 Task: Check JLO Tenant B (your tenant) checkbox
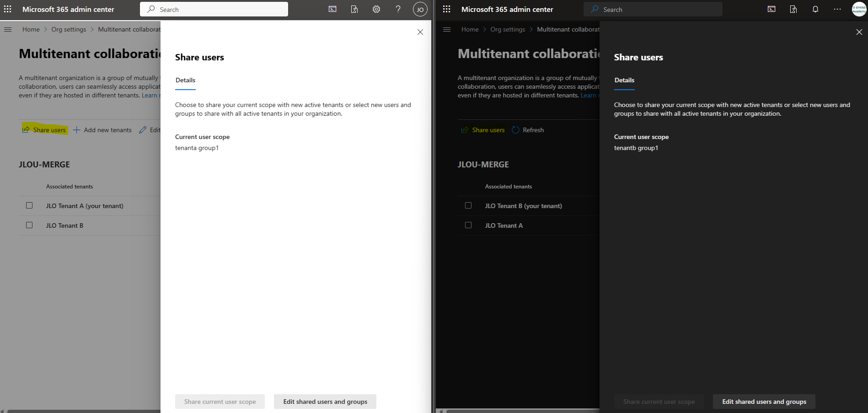coord(468,205)
